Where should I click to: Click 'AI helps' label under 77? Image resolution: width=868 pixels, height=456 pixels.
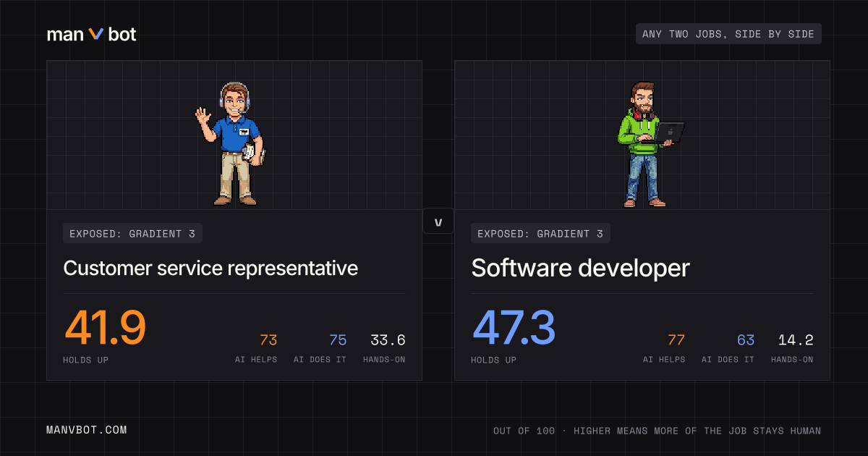[664, 360]
